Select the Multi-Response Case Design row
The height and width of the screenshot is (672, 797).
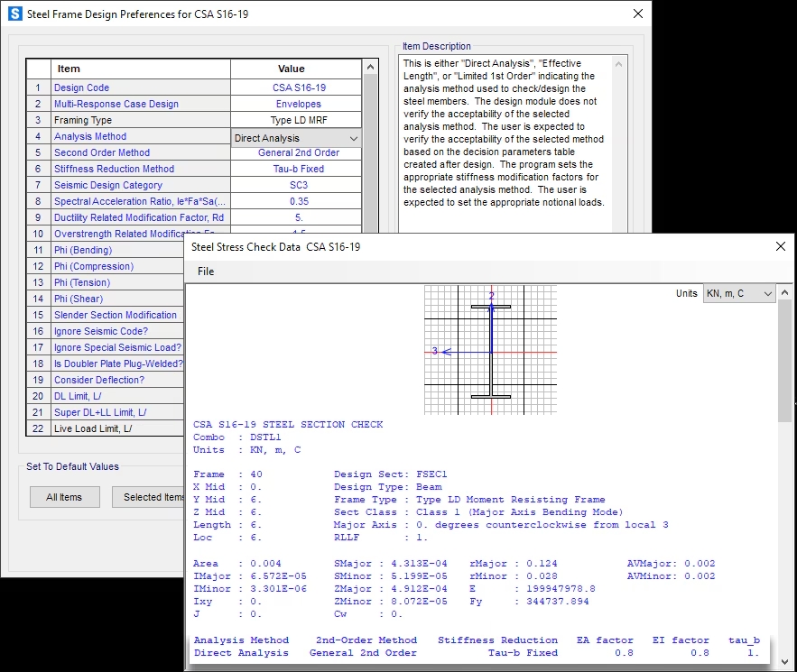(116, 105)
